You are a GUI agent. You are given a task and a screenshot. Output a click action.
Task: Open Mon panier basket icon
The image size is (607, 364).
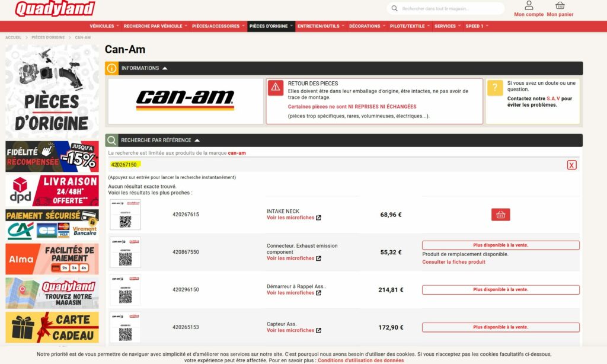pyautogui.click(x=560, y=6)
